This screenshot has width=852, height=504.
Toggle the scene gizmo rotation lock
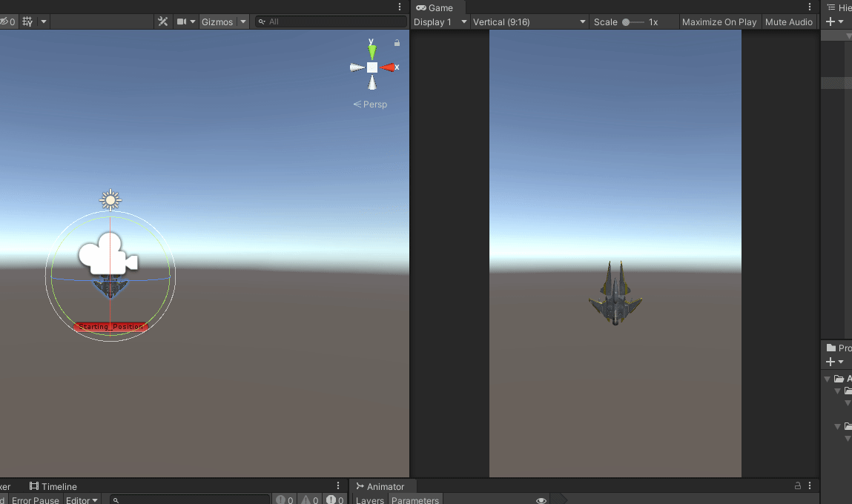397,42
